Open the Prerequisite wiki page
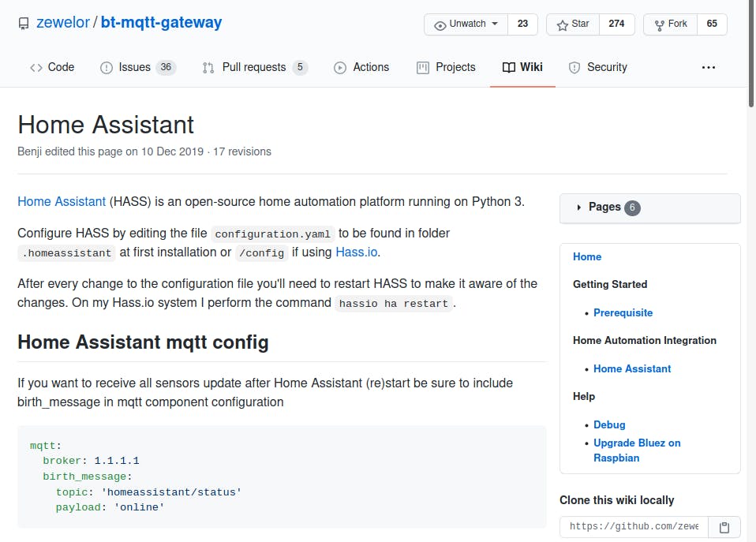This screenshot has width=756, height=542. click(623, 312)
